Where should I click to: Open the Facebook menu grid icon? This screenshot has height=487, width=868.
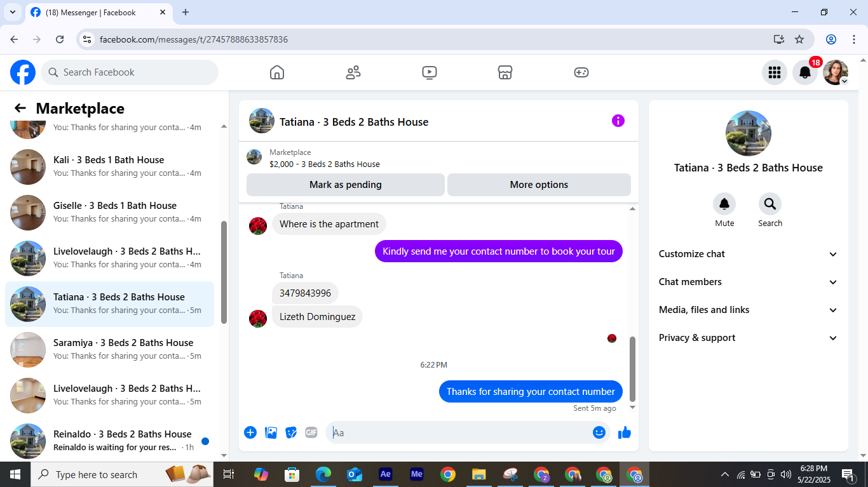tap(775, 72)
